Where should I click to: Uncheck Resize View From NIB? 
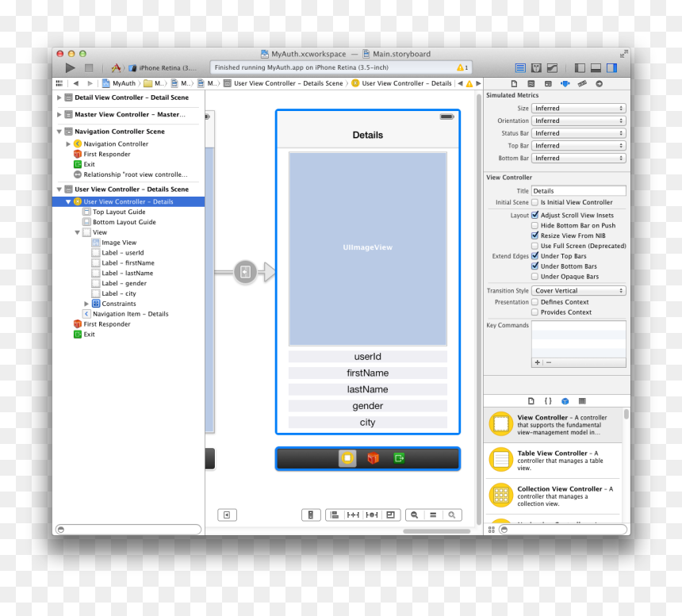pos(535,235)
